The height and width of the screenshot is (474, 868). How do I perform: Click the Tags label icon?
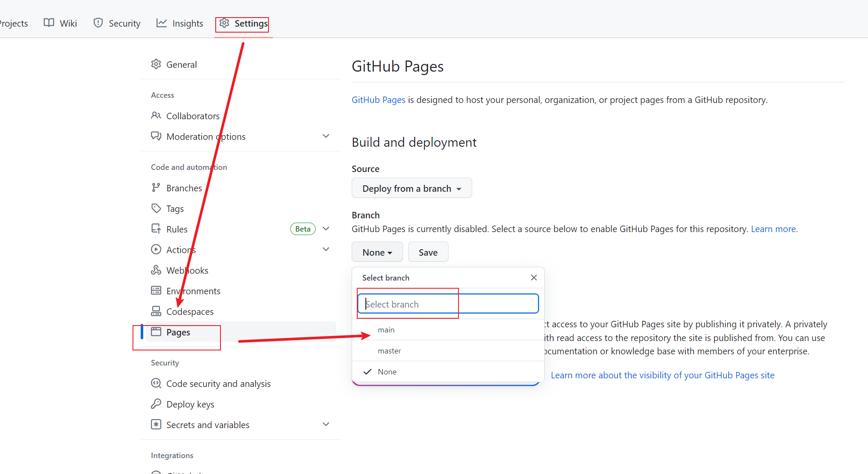(x=156, y=208)
